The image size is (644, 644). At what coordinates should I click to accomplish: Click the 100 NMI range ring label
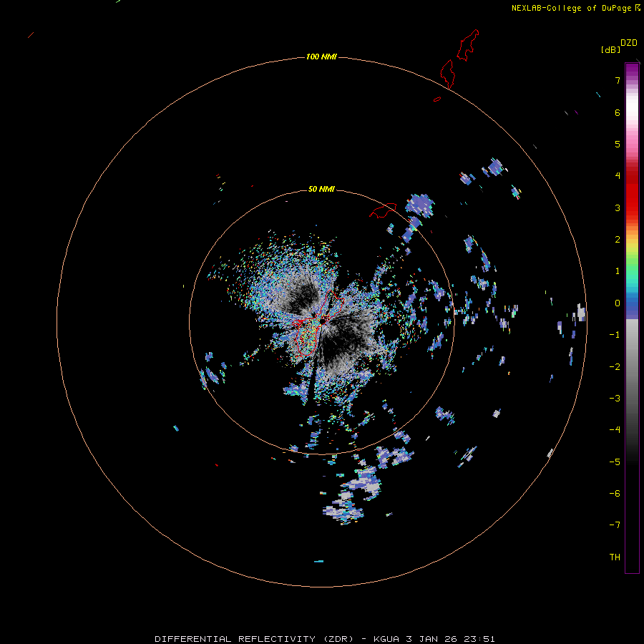point(321,57)
